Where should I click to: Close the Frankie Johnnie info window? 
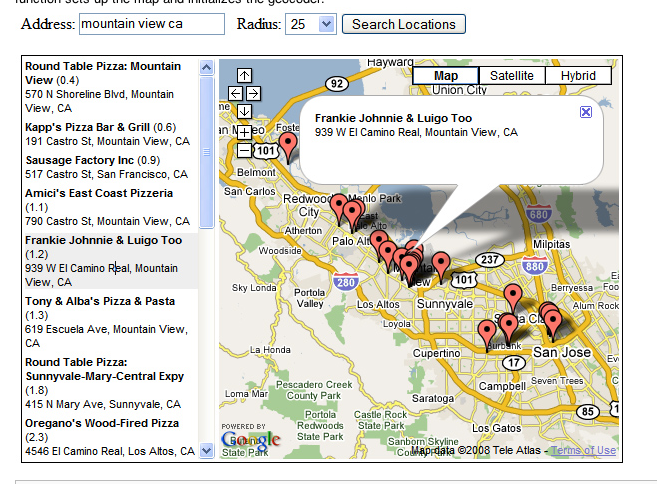pyautogui.click(x=586, y=112)
